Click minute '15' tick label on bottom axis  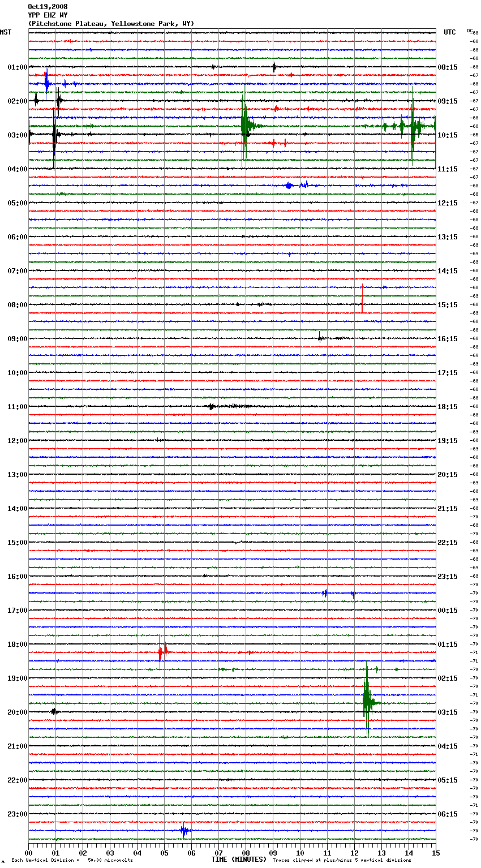tap(436, 853)
